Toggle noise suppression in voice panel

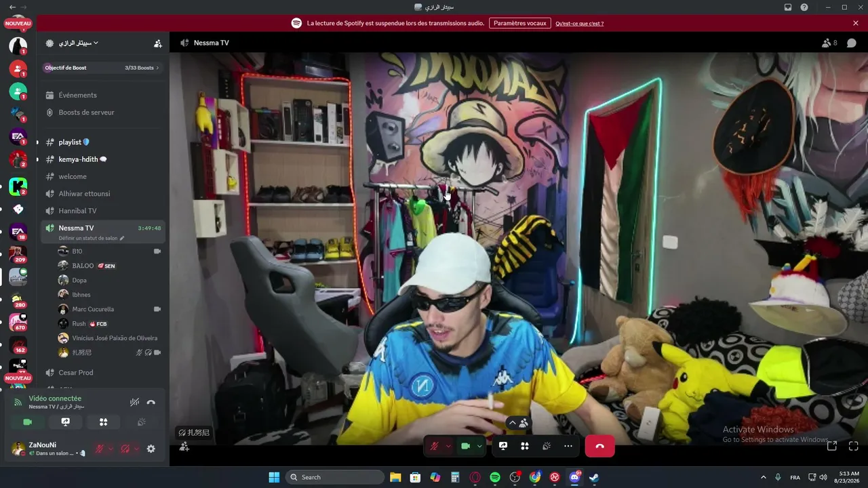(x=135, y=403)
